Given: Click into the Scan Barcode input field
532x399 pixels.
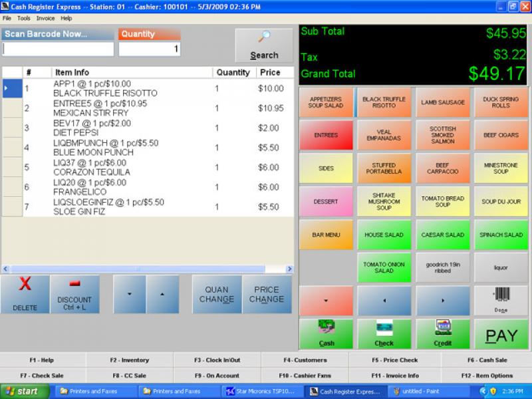Looking at the screenshot, I should click(x=58, y=49).
